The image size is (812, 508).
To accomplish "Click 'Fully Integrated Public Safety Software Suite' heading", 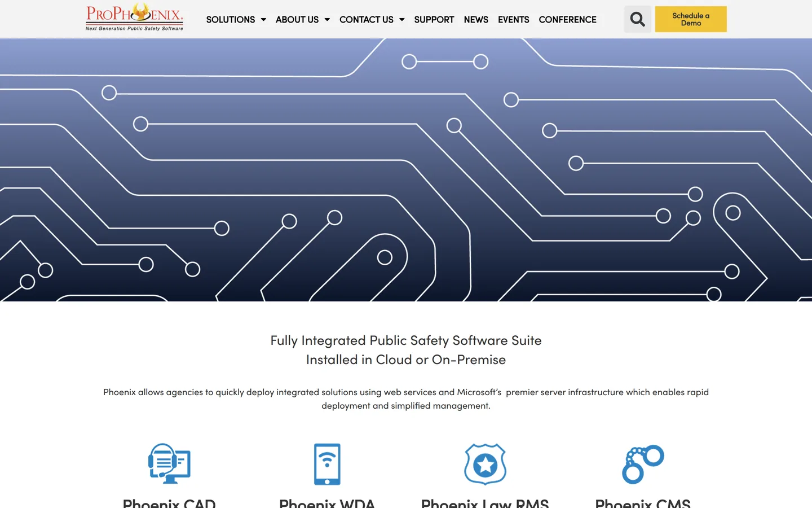I will coord(406,340).
